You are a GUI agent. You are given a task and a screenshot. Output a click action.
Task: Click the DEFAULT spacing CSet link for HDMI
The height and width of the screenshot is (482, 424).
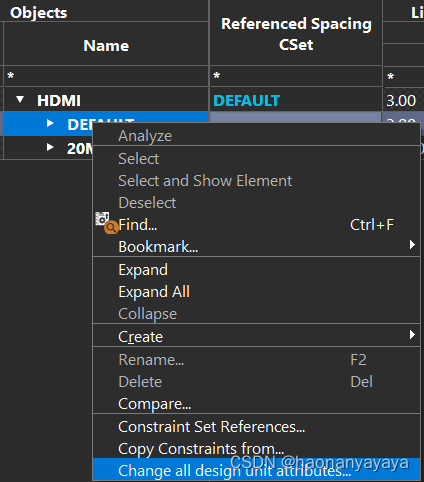tap(246, 100)
